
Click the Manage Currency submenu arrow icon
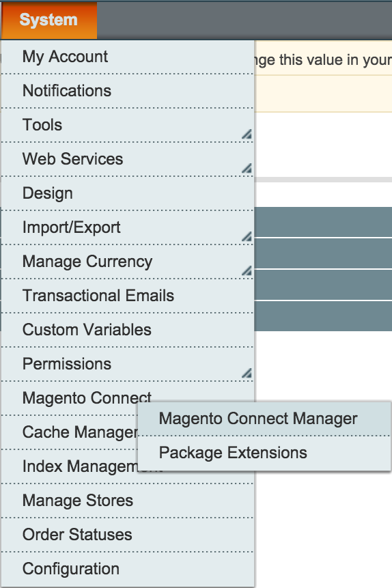[247, 270]
